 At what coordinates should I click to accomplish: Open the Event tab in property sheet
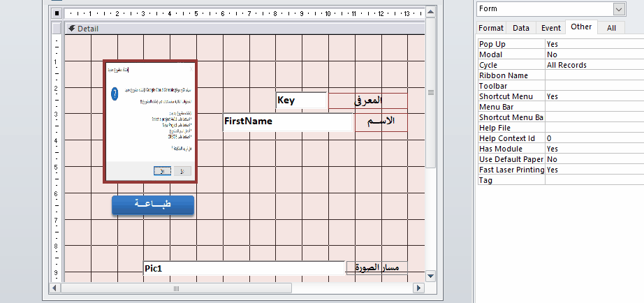pos(550,28)
